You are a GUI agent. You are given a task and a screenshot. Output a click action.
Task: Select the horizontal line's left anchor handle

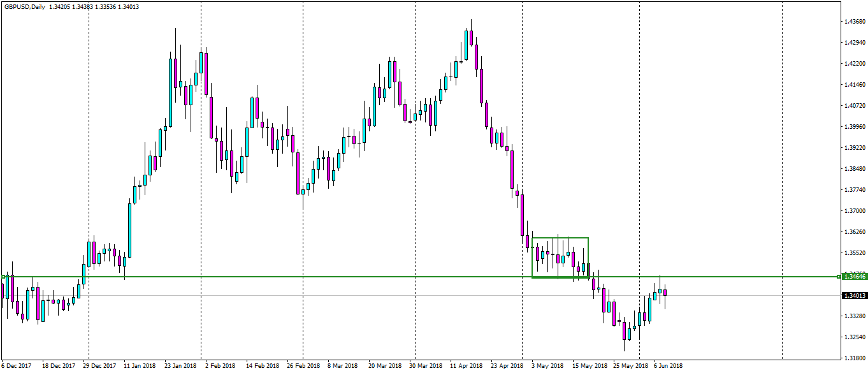coord(3,277)
